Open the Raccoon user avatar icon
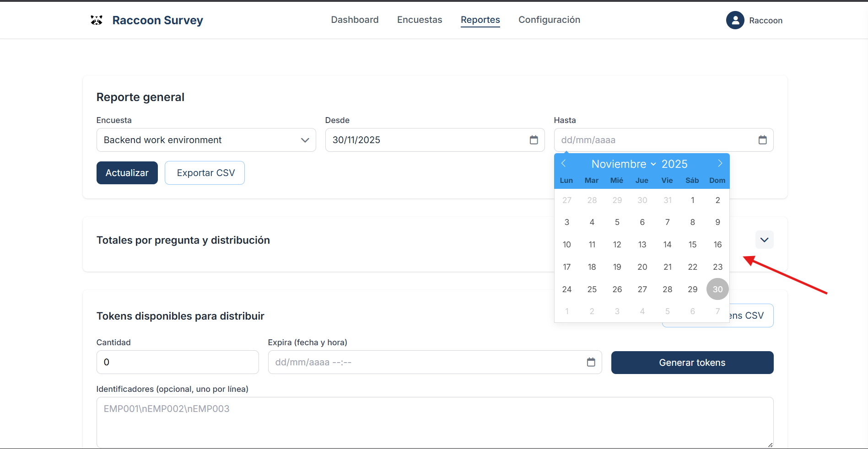 point(735,20)
